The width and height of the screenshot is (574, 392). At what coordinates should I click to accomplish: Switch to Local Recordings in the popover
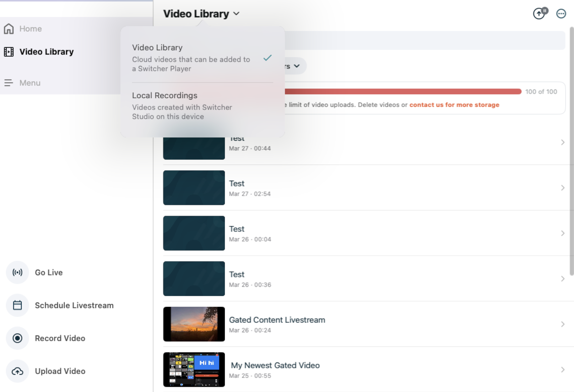tap(203, 106)
